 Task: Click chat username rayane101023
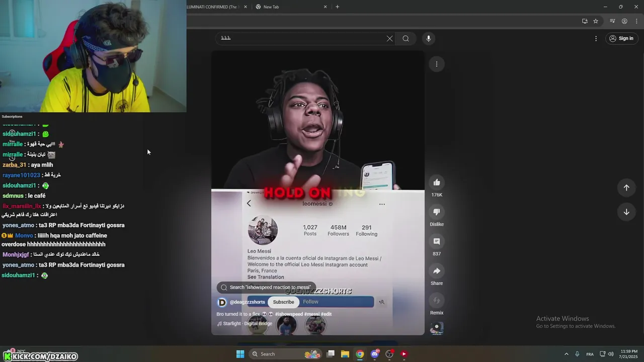(x=21, y=175)
